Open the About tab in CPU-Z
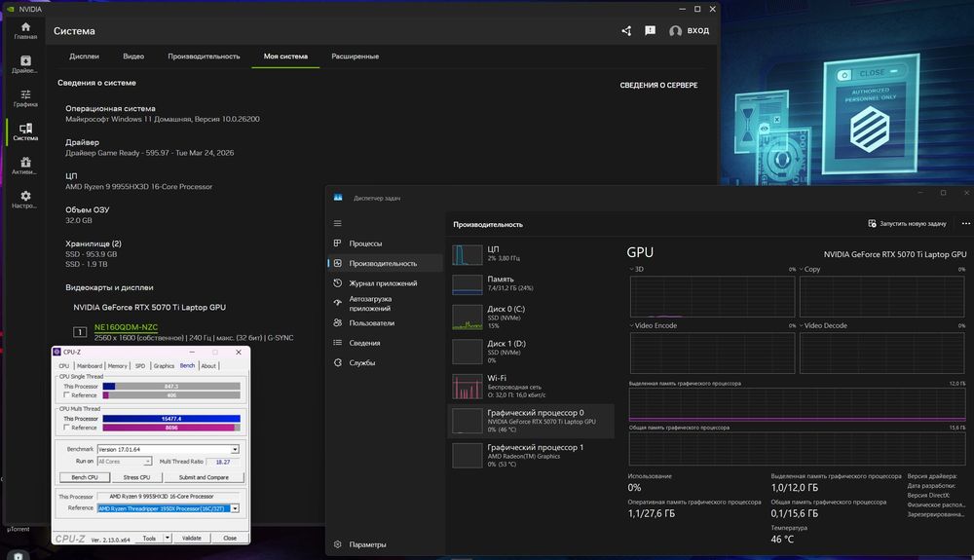Screen dimensions: 974x560 [x=208, y=365]
